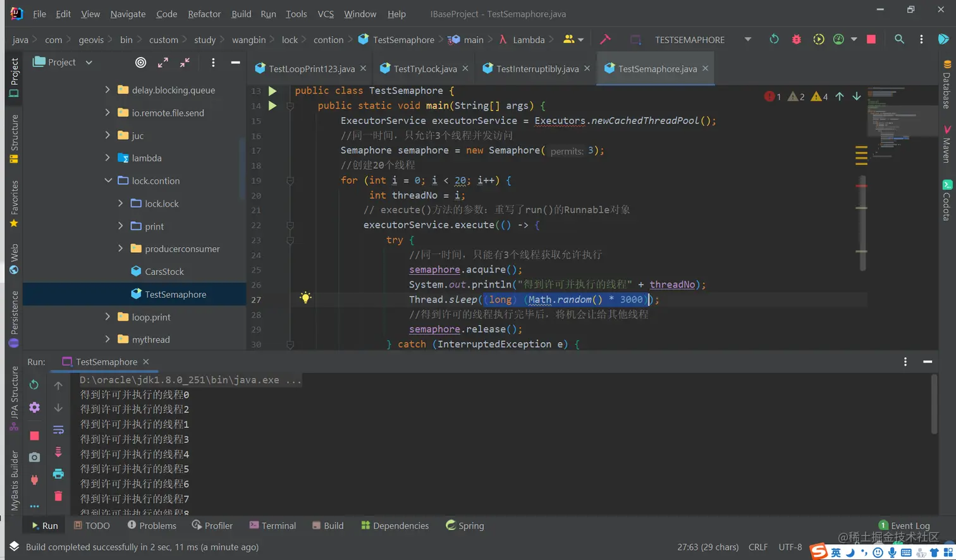956x560 pixels.
Task: Open Search Everywhere magnifier icon
Action: 899,39
